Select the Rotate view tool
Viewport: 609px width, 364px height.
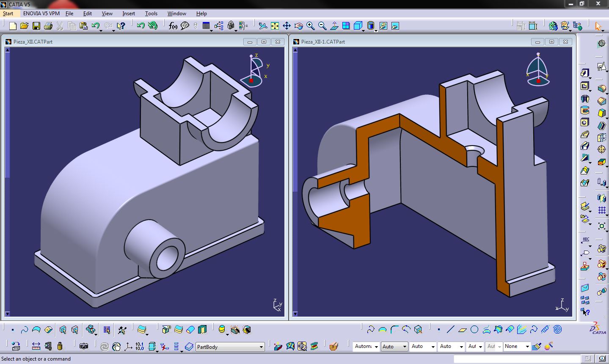(x=298, y=26)
